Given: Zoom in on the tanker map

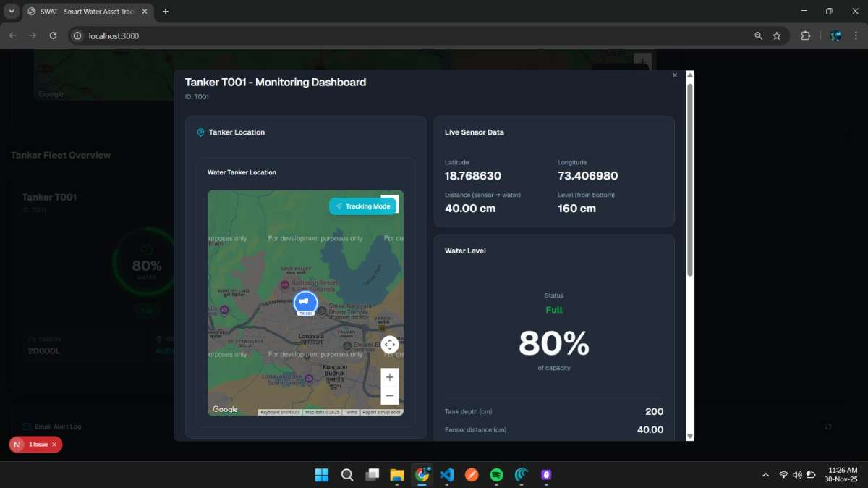Looking at the screenshot, I should 389,377.
